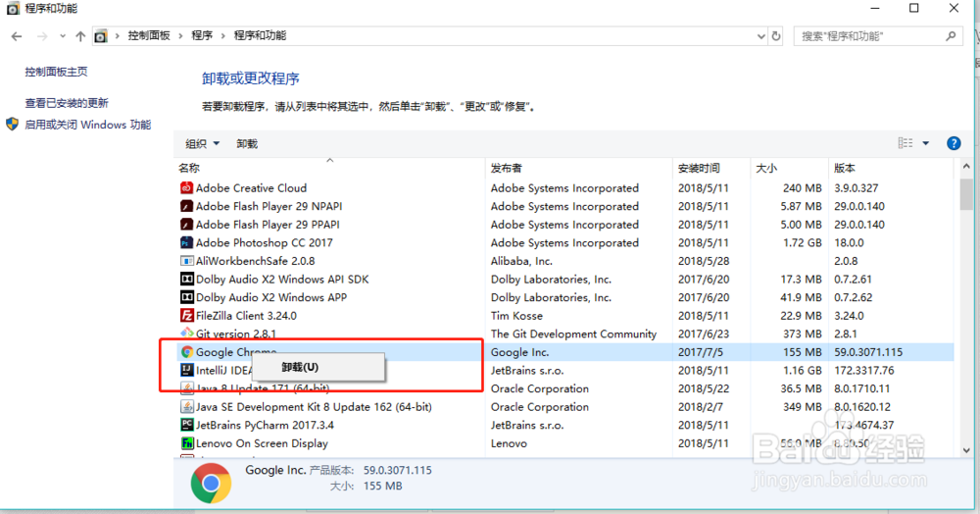Click the Tim Kosse publisher cell

tap(516, 316)
